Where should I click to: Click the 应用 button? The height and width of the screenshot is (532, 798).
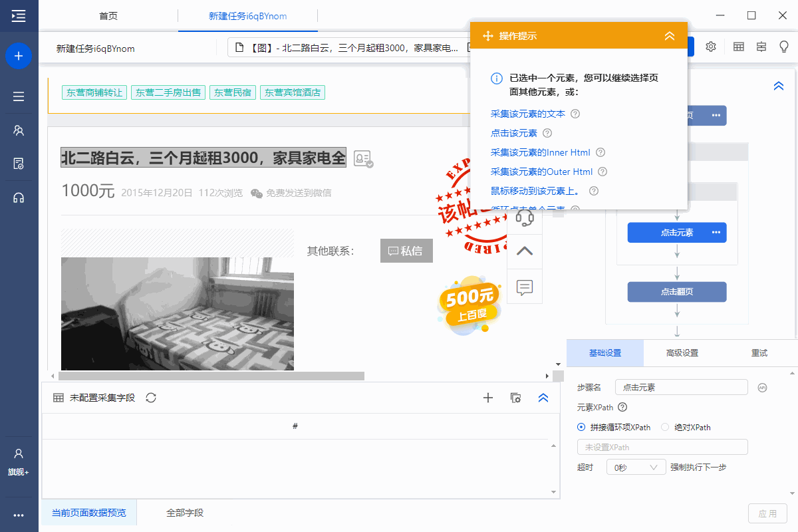pyautogui.click(x=768, y=513)
